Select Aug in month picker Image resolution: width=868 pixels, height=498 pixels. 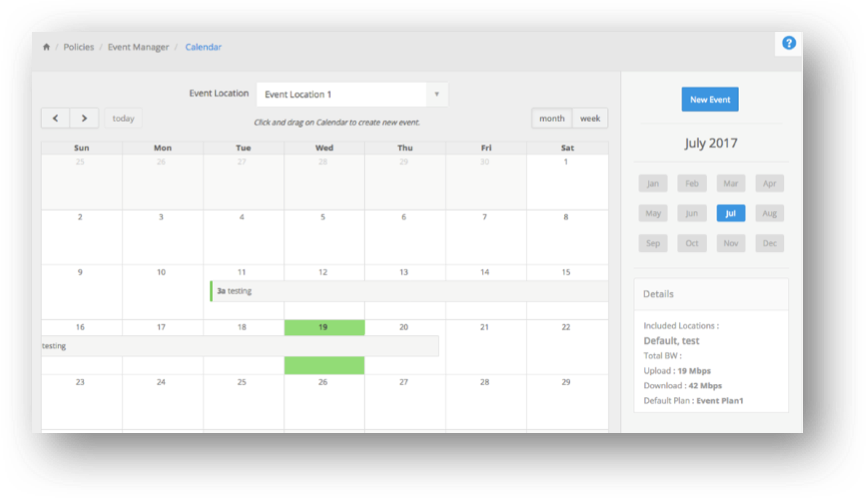769,213
